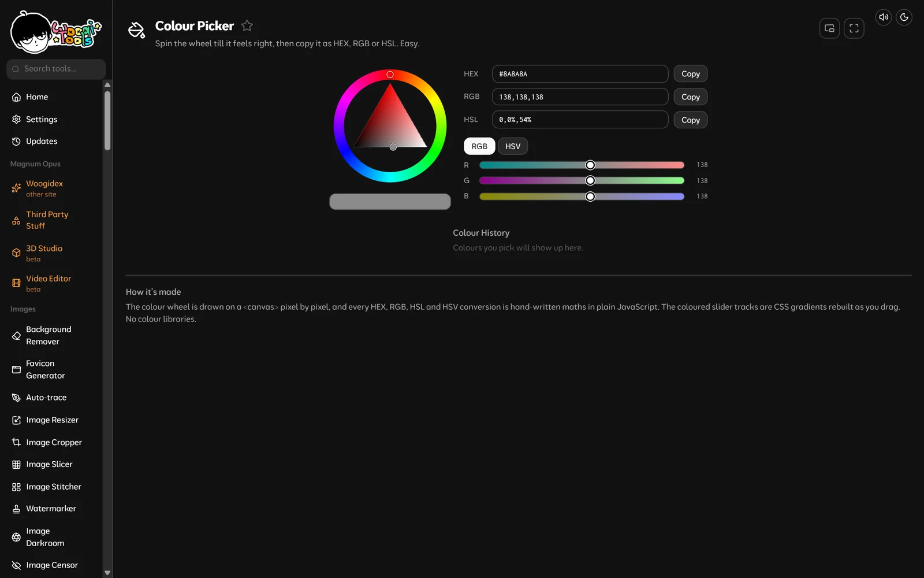Click the Image Stitcher tiles icon
The width and height of the screenshot is (924, 578).
click(16, 487)
